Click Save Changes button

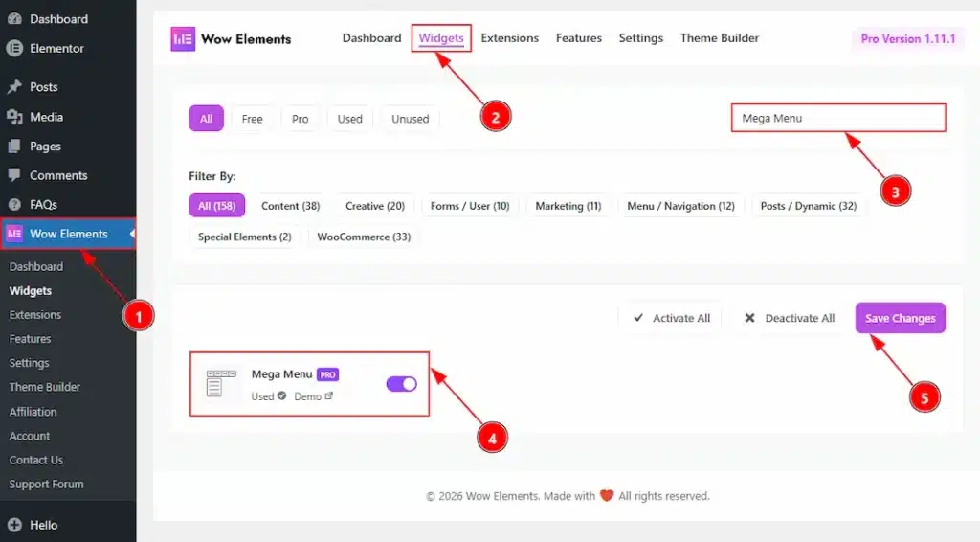(x=900, y=318)
